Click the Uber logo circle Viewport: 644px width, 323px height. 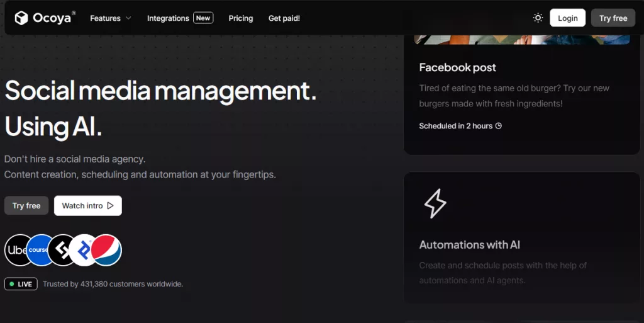click(x=16, y=250)
